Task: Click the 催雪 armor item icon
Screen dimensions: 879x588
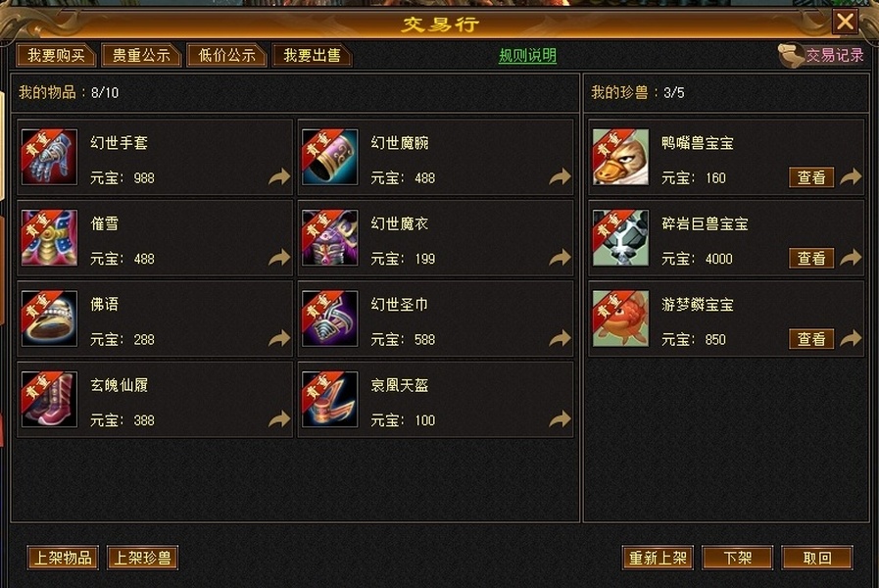Action: (x=49, y=238)
